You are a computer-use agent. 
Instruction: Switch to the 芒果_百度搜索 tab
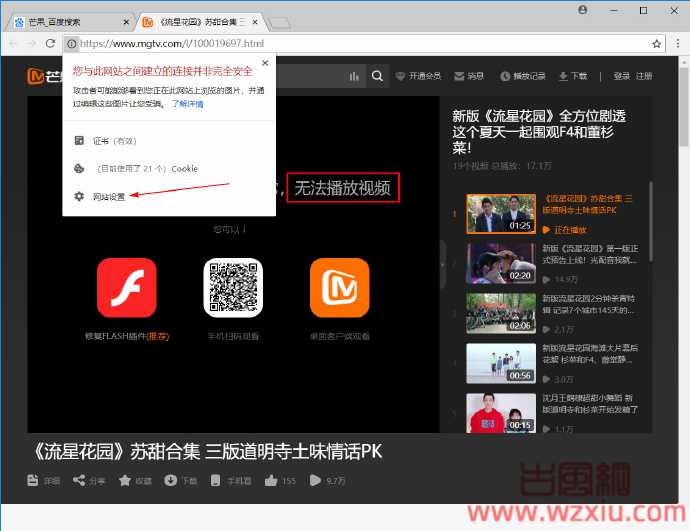pyautogui.click(x=70, y=22)
